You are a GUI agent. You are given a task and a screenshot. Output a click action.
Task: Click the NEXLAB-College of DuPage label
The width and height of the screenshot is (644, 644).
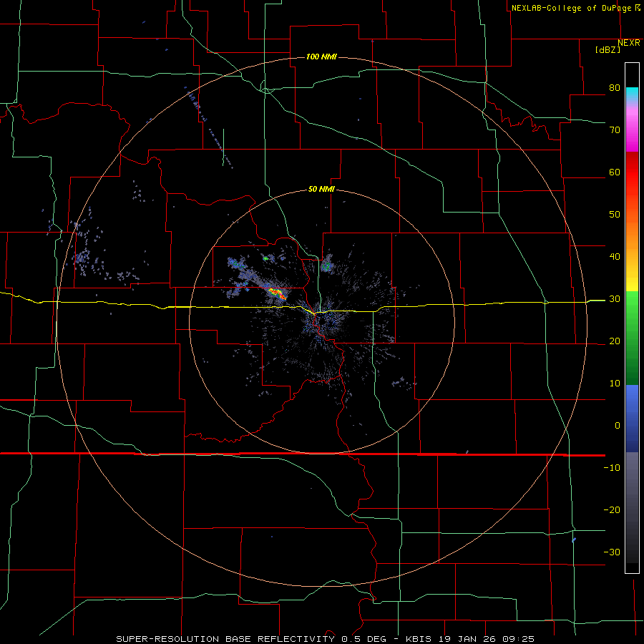coord(571,8)
